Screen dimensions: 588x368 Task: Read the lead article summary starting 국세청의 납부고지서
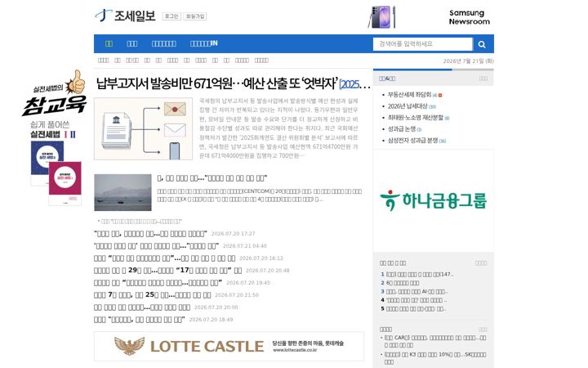point(278,128)
